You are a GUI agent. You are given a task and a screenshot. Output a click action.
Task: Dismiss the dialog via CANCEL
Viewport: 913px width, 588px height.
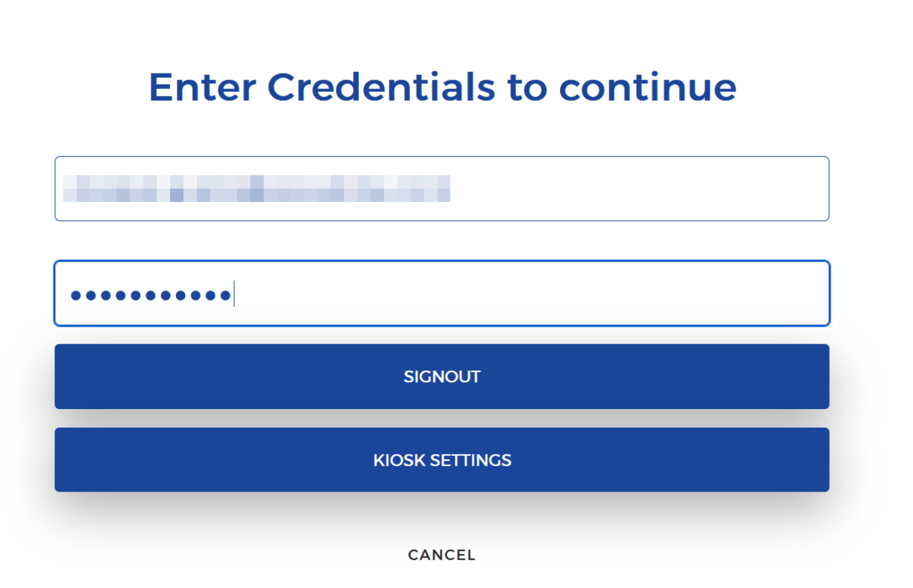pyautogui.click(x=441, y=555)
